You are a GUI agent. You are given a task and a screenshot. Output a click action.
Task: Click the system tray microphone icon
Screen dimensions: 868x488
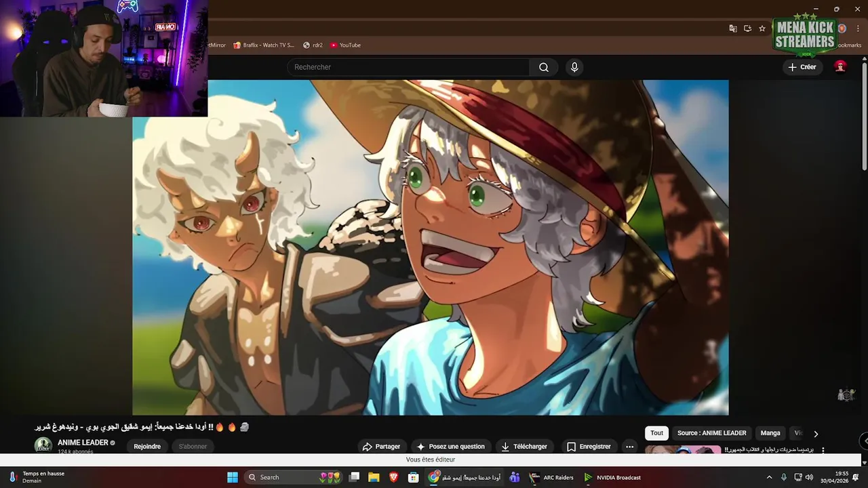click(x=784, y=477)
